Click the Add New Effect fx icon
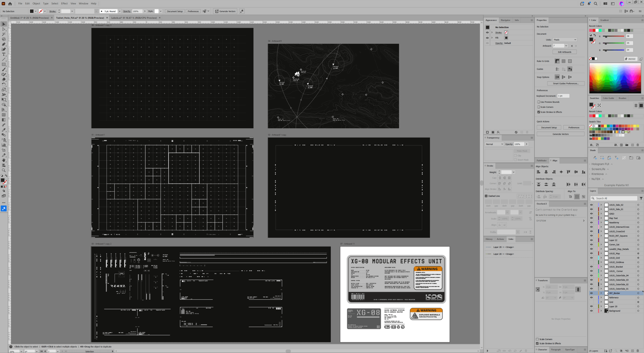The height and width of the screenshot is (353, 644). 498,132
